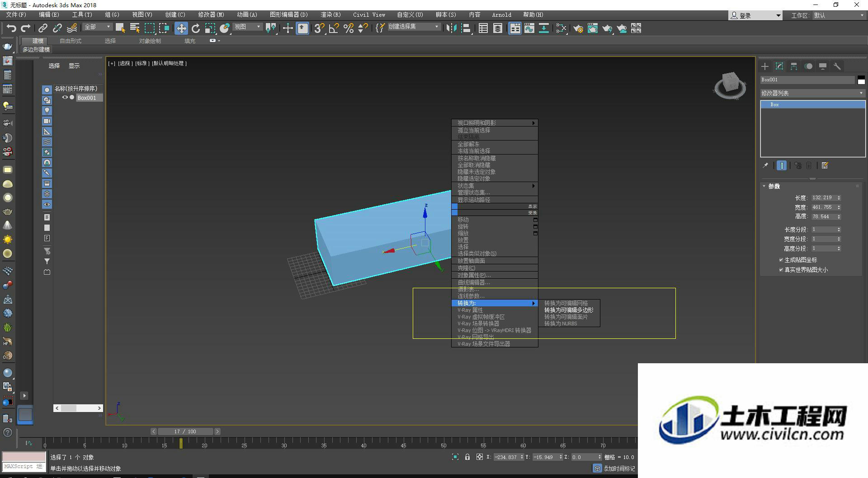The width and height of the screenshot is (868, 478).
Task: Open the Hierarchy command panel tab
Action: click(794, 66)
